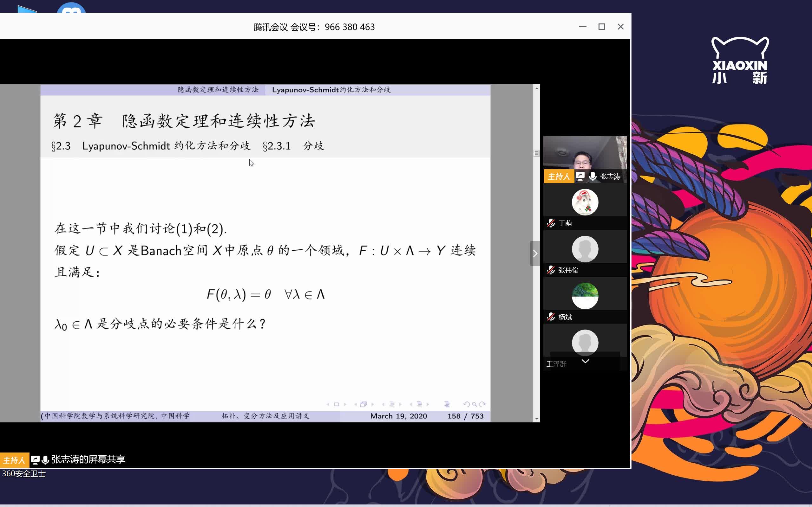Expand more participants with down chevron
The height and width of the screenshot is (507, 812).
(585, 361)
